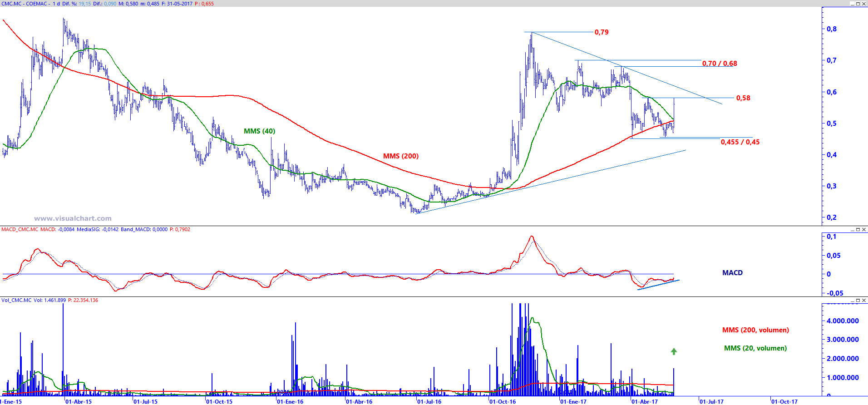The image size is (868, 405).
Task: Click the 4.000.000 volume axis value
Action: [x=843, y=321]
